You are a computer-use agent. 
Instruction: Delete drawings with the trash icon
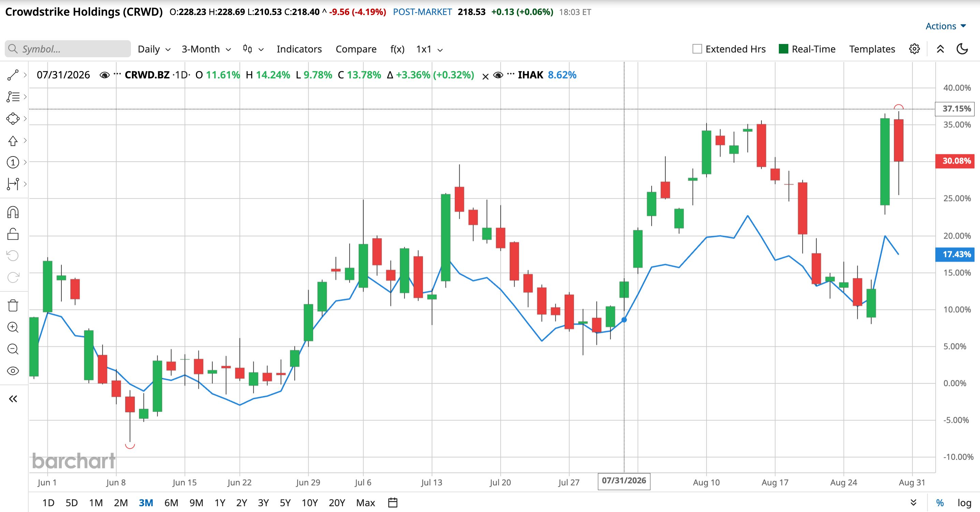13,305
